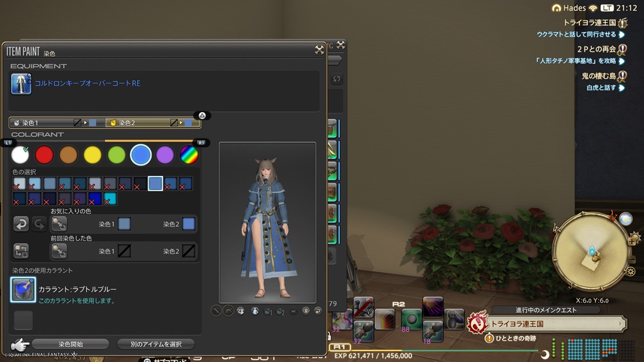Viewport: 644px width, 362px height.
Task: Click the 別のアイテムを選択 button
Action: [156, 344]
